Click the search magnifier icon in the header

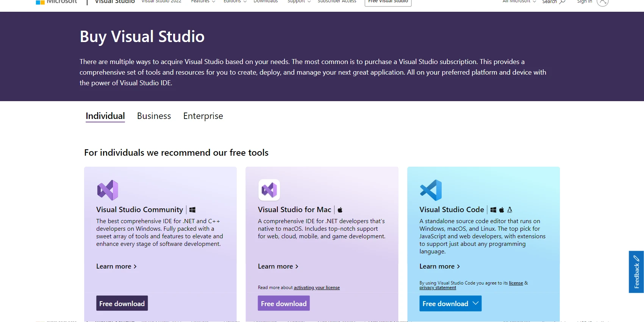click(x=563, y=2)
